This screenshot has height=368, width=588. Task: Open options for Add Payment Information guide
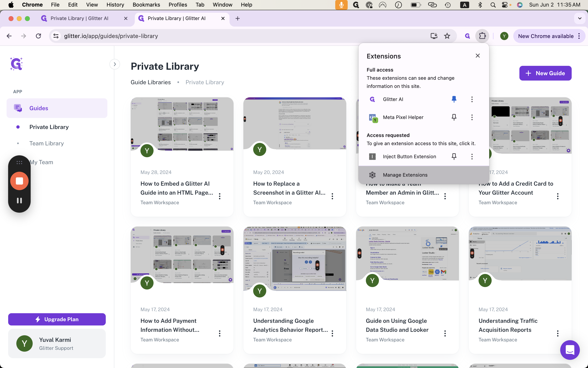pyautogui.click(x=220, y=333)
